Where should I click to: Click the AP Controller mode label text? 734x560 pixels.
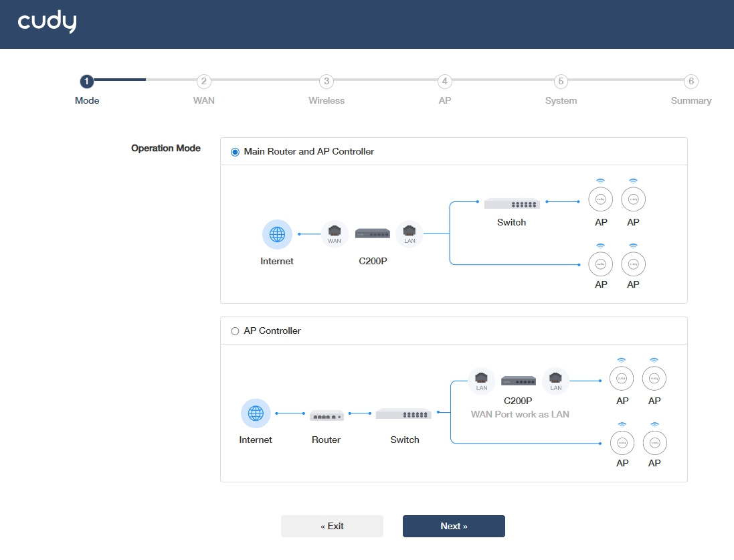[x=272, y=331]
